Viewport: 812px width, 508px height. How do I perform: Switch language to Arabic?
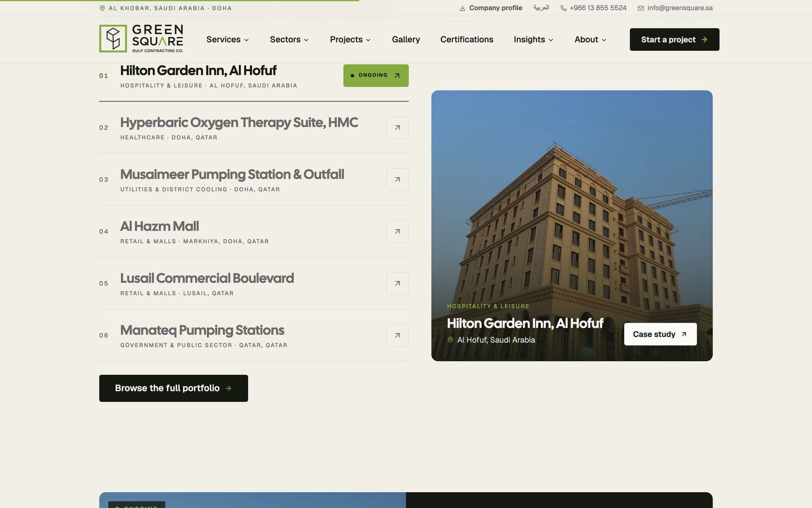click(x=541, y=8)
